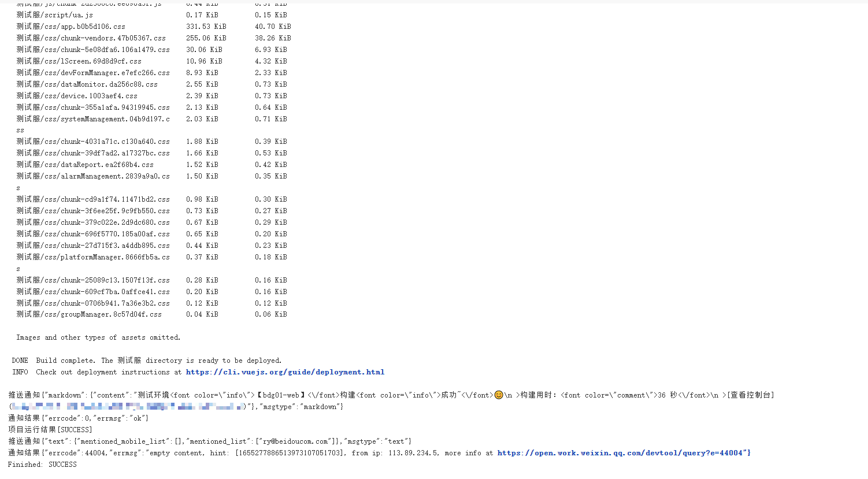Select the 10.96 KiB size value

[204, 61]
